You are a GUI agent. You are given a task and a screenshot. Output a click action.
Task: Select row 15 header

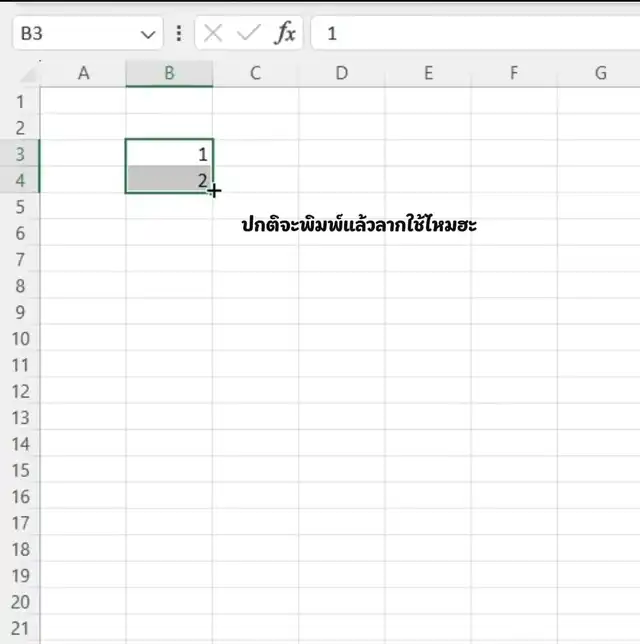[x=20, y=470]
